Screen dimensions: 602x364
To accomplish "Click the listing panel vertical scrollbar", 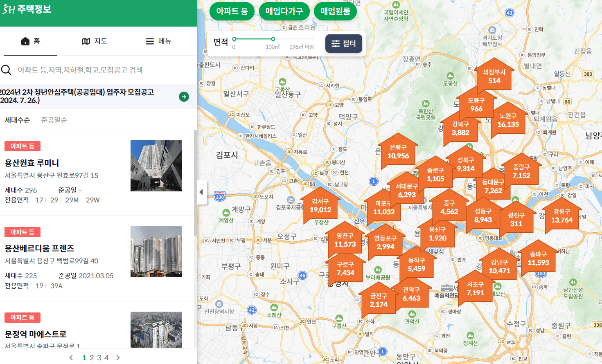I will point(195,182).
